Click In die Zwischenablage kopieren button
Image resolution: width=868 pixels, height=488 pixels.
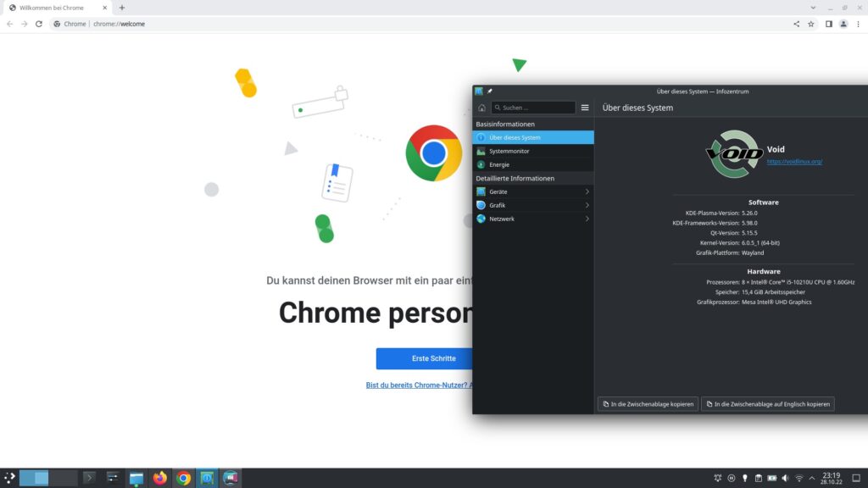click(648, 404)
